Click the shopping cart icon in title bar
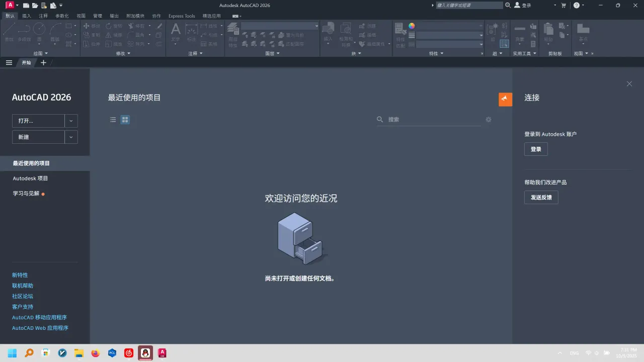Viewport: 644px width, 362px height. coord(563,6)
